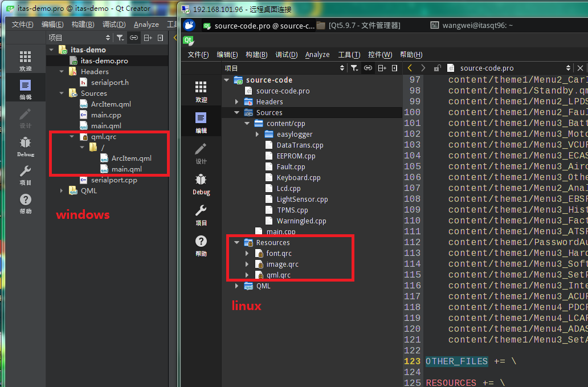Toggle the editor file lock icon

tap(437, 68)
